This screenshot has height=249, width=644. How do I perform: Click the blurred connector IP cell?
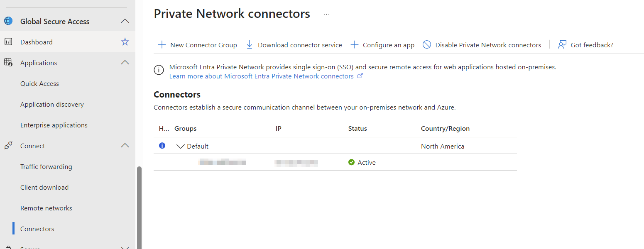(x=296, y=162)
